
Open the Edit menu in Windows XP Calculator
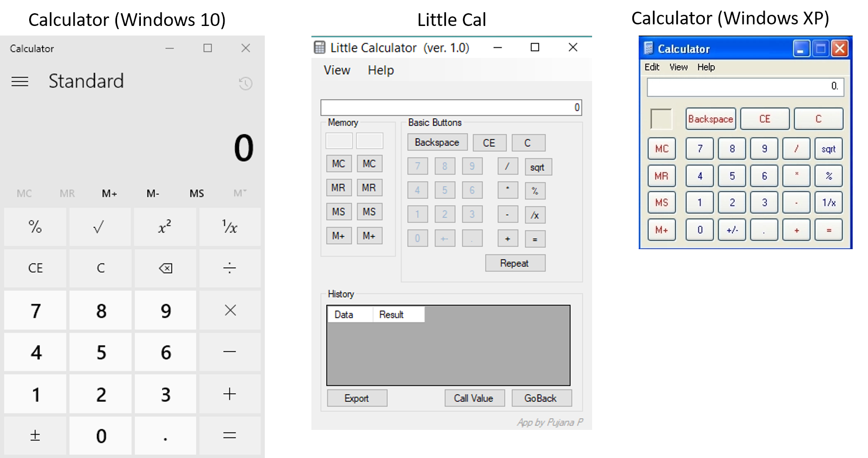tap(652, 67)
